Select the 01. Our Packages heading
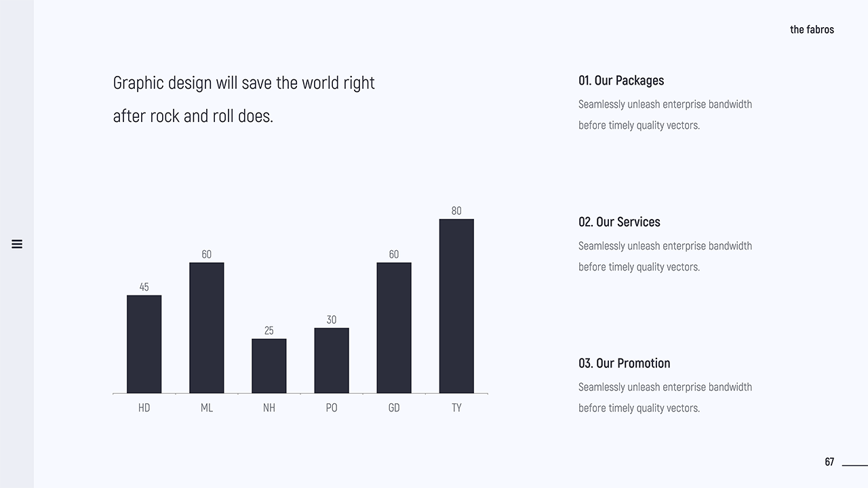868x488 pixels. coord(620,81)
